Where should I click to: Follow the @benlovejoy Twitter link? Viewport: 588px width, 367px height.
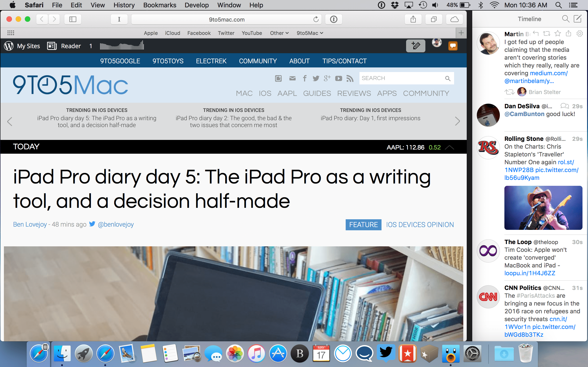click(116, 224)
